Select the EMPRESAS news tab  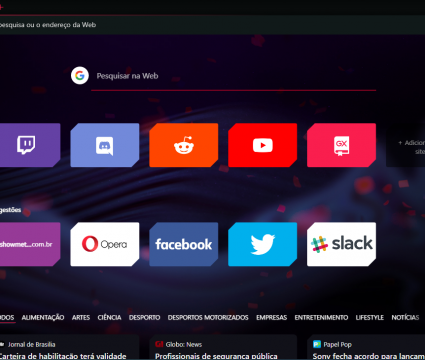[x=271, y=318]
